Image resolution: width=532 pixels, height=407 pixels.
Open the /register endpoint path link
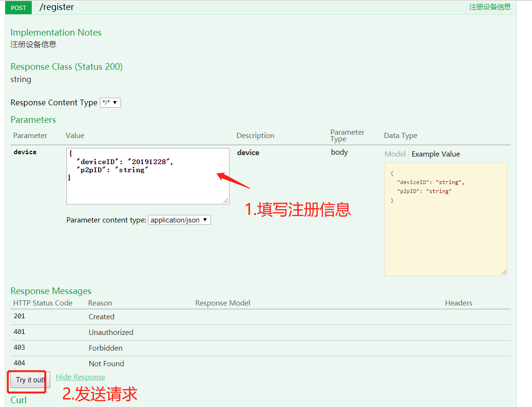point(56,7)
